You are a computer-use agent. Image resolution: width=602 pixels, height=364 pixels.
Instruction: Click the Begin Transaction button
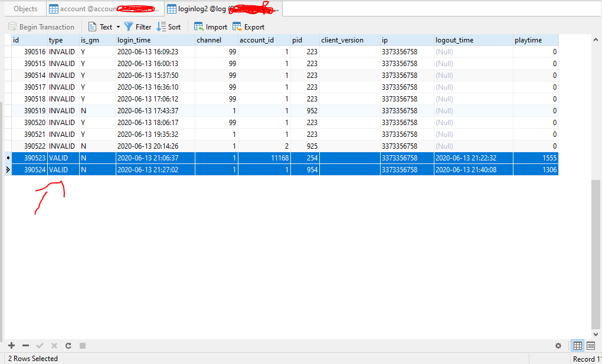[41, 27]
